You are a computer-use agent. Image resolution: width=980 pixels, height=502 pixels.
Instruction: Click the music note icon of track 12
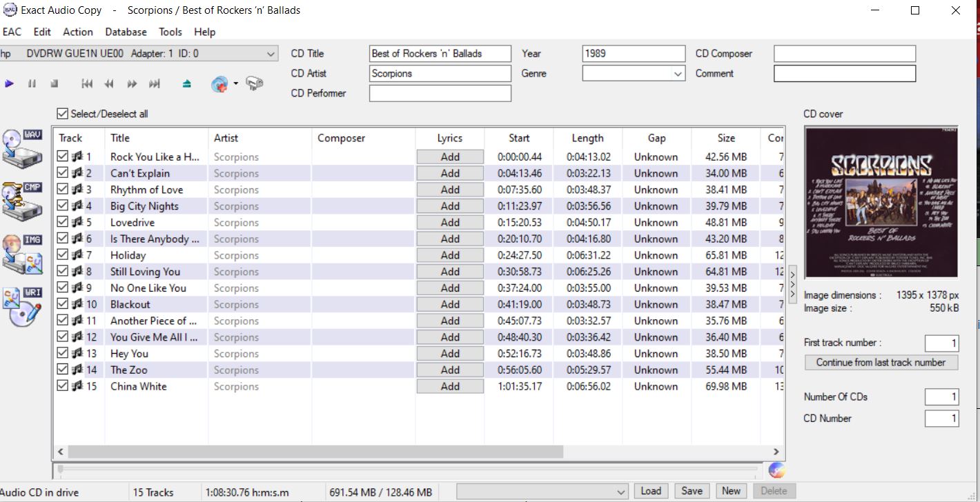click(x=77, y=337)
